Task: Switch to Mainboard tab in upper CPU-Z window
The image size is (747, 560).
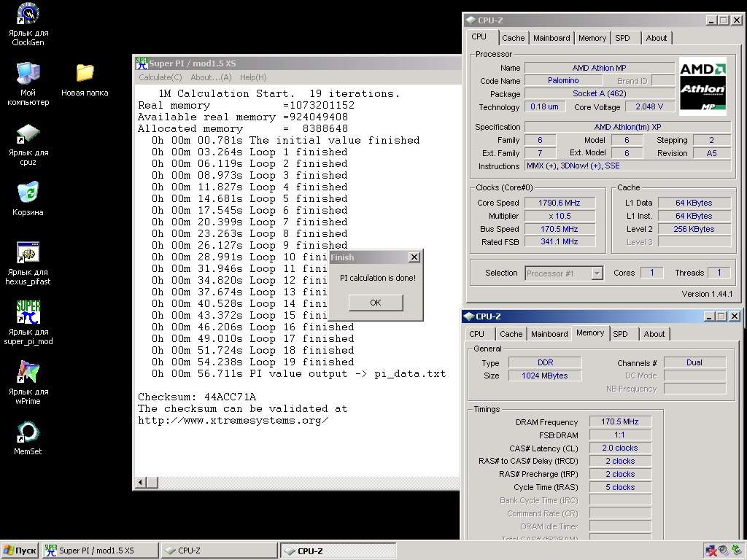Action: [x=551, y=38]
